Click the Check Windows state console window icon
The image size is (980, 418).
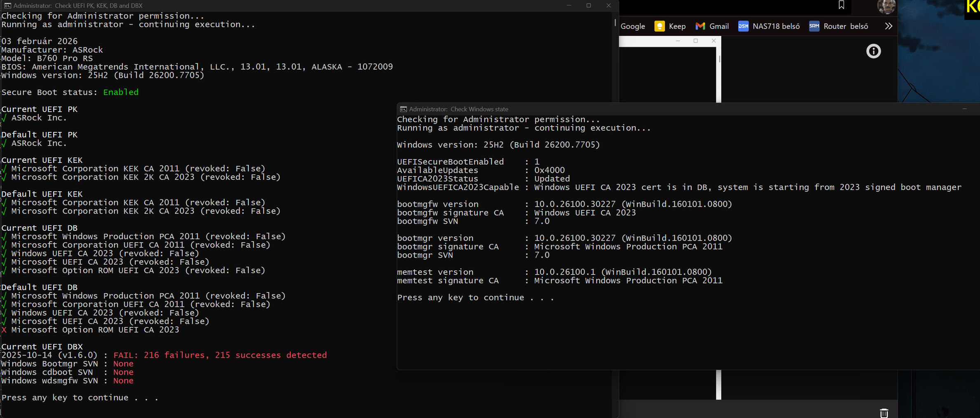(x=403, y=109)
